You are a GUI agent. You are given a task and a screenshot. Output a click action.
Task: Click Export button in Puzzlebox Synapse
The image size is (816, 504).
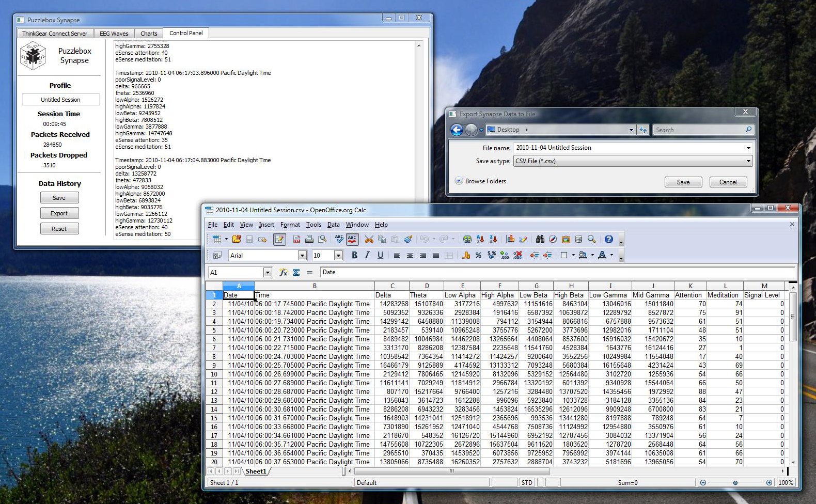pos(59,213)
